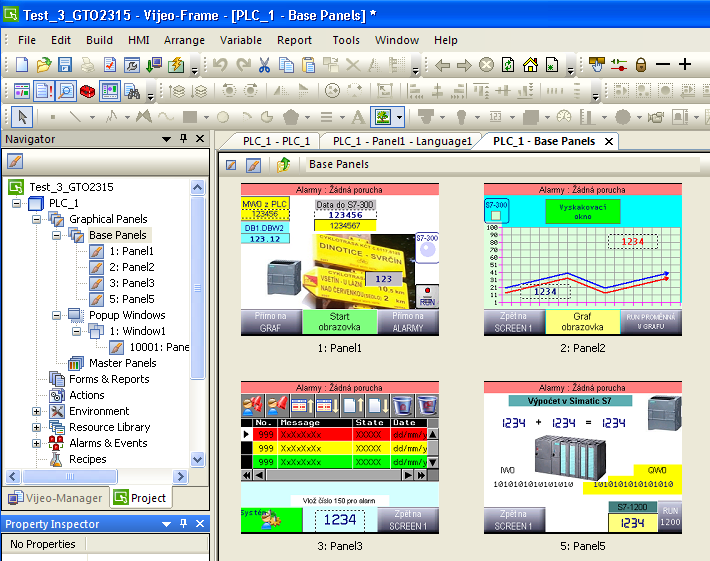
Task: Expand the Environment tree node
Action: pos(36,411)
